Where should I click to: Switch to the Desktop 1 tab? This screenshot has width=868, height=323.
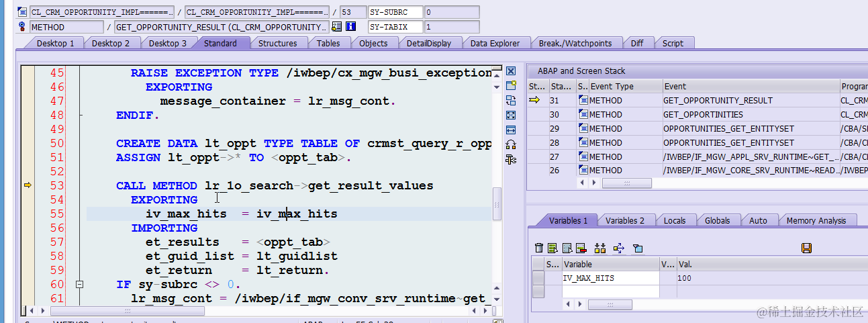pos(55,43)
